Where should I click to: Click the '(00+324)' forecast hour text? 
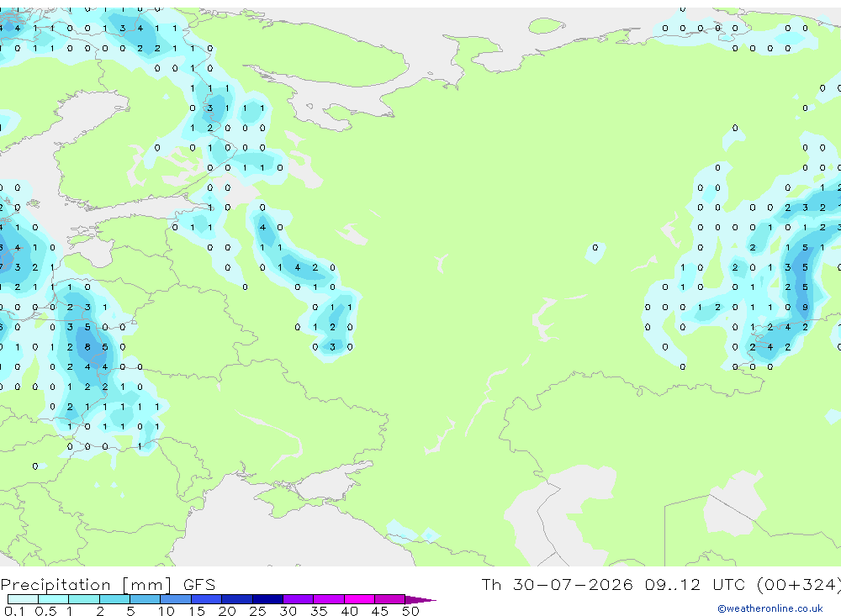point(798,584)
